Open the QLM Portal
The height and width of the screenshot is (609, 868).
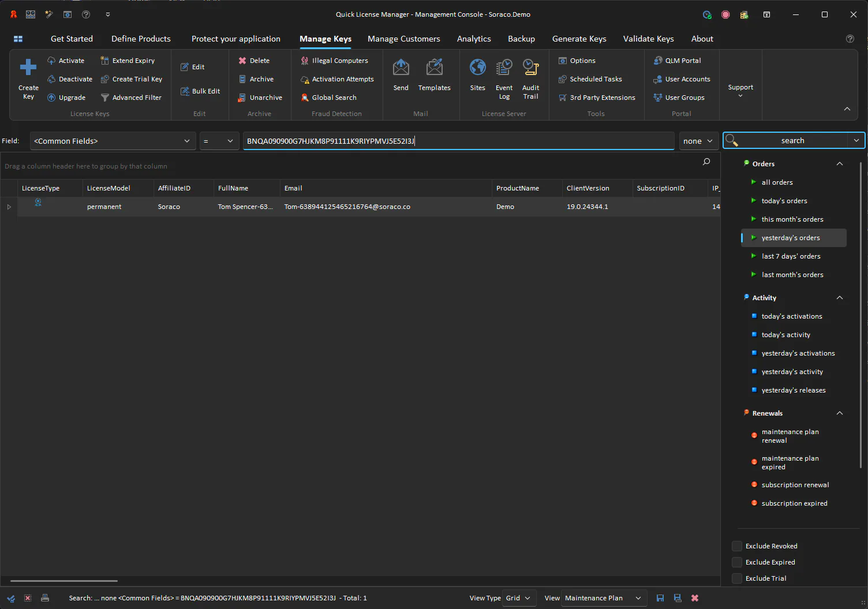(677, 61)
